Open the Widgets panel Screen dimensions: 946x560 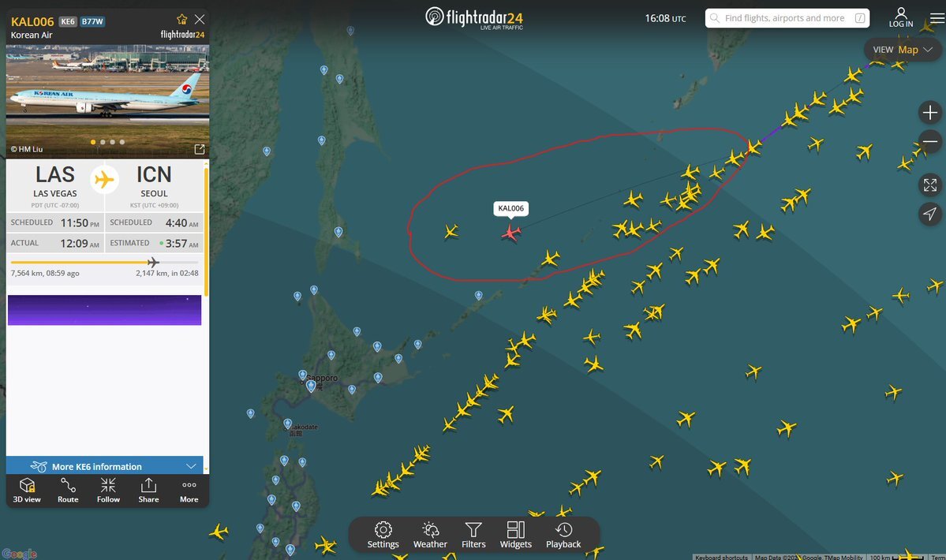[x=516, y=535]
